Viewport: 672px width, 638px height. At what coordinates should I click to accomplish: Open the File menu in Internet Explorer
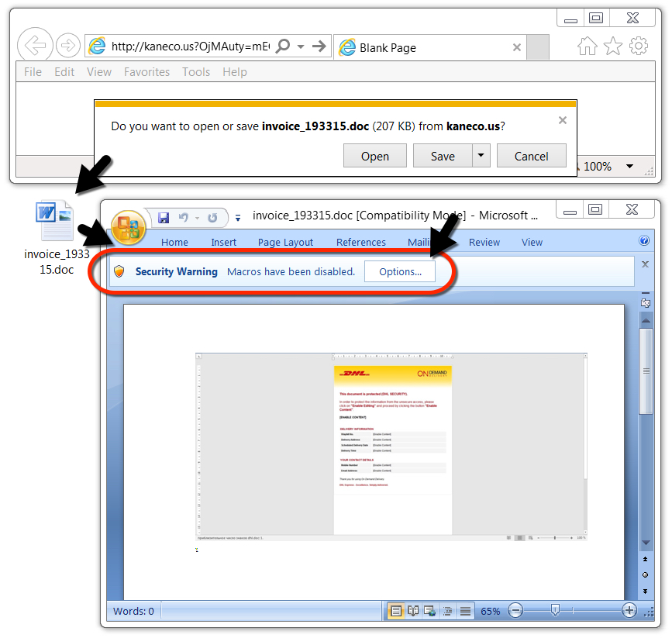[33, 71]
